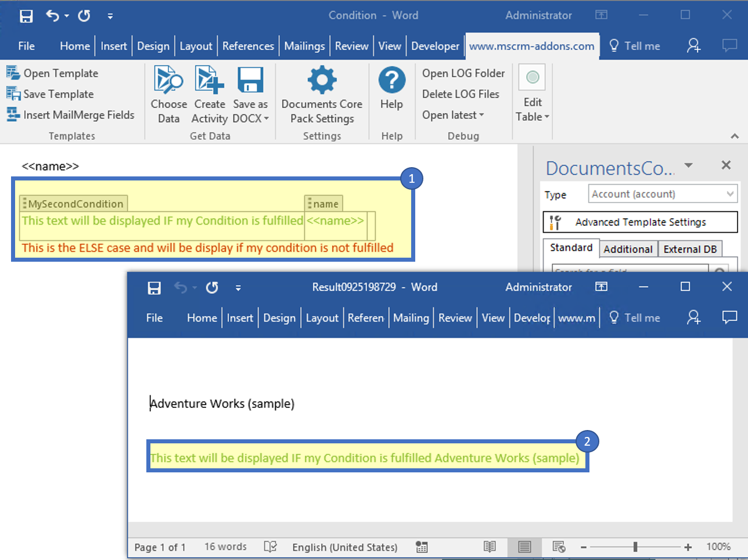This screenshot has height=560, width=748.
Task: Click the Create Activity icon
Action: click(209, 81)
